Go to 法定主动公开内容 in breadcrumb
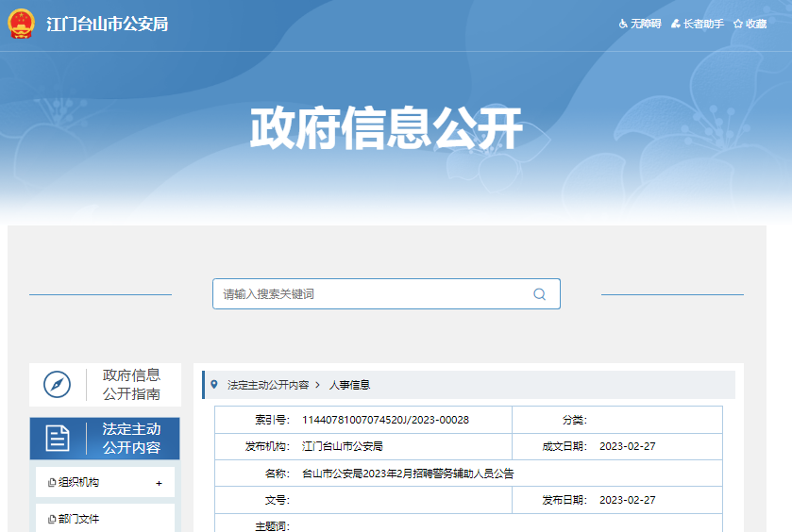Viewport: 792px width, 532px height. [x=268, y=385]
